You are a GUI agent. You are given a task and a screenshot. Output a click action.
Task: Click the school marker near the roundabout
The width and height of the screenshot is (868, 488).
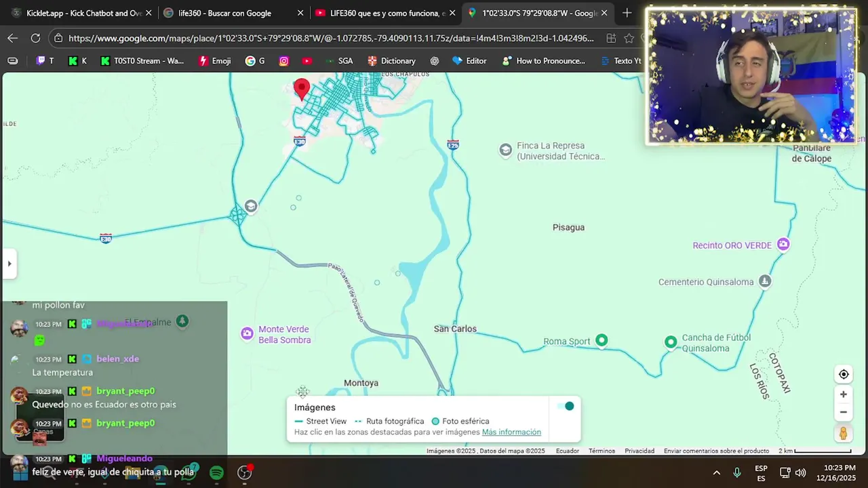click(x=251, y=206)
